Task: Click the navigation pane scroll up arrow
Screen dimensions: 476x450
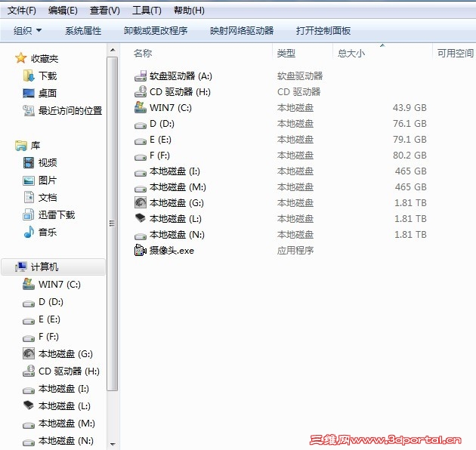Action: point(113,50)
